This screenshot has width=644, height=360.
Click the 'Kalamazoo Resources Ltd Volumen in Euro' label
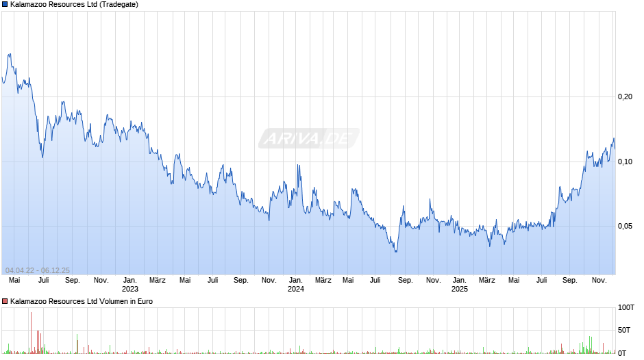click(x=82, y=301)
